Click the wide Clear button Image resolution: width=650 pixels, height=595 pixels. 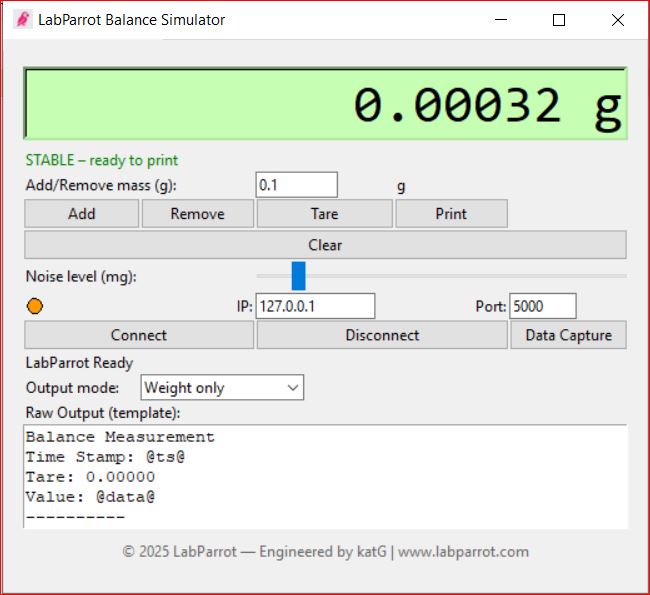pyautogui.click(x=325, y=245)
